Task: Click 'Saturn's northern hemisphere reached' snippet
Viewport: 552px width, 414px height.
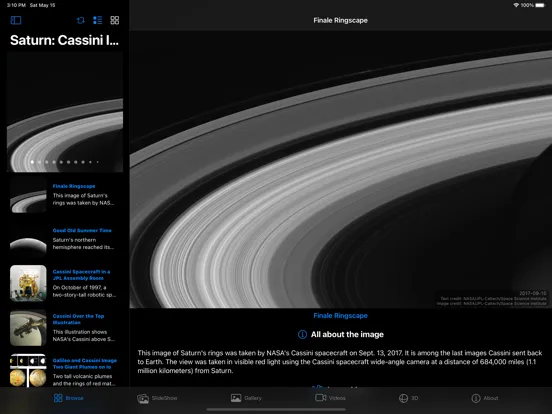Action: [83, 244]
